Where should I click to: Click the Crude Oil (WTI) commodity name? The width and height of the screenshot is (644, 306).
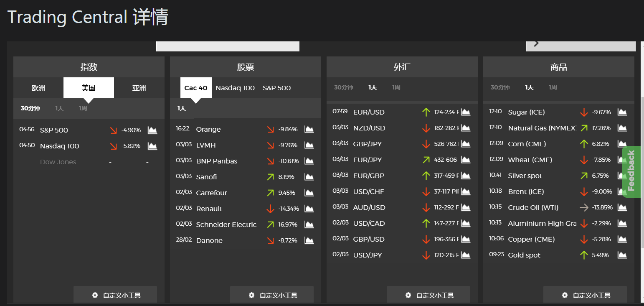coord(533,207)
